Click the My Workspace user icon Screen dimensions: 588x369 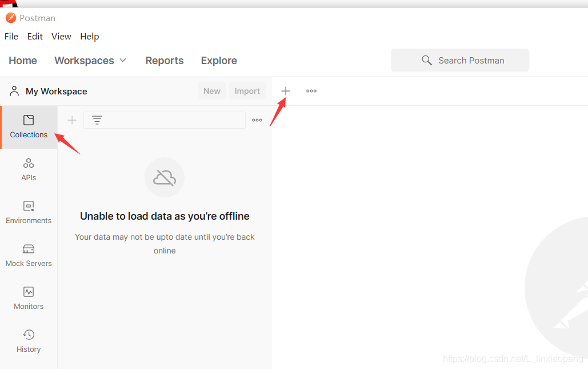[x=14, y=91]
